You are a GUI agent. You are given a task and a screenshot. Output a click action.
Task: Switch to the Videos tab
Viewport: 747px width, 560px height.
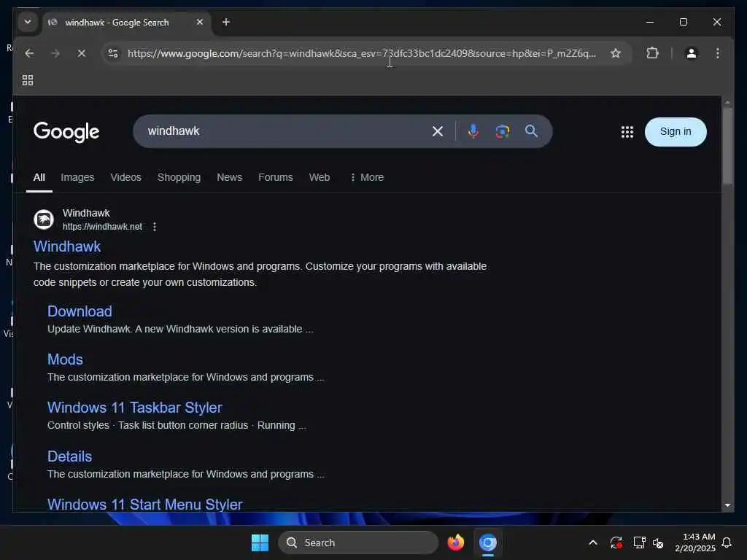tap(125, 178)
